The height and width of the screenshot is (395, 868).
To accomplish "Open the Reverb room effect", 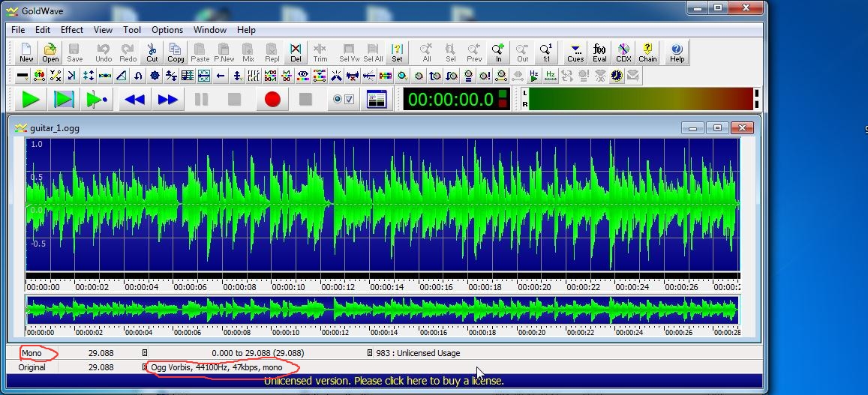I will pos(204,76).
